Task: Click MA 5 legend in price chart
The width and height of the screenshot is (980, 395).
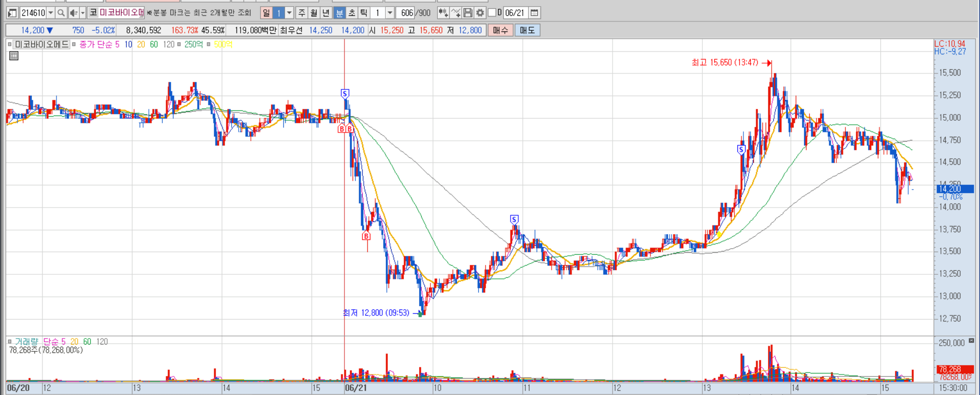Action: (x=117, y=45)
